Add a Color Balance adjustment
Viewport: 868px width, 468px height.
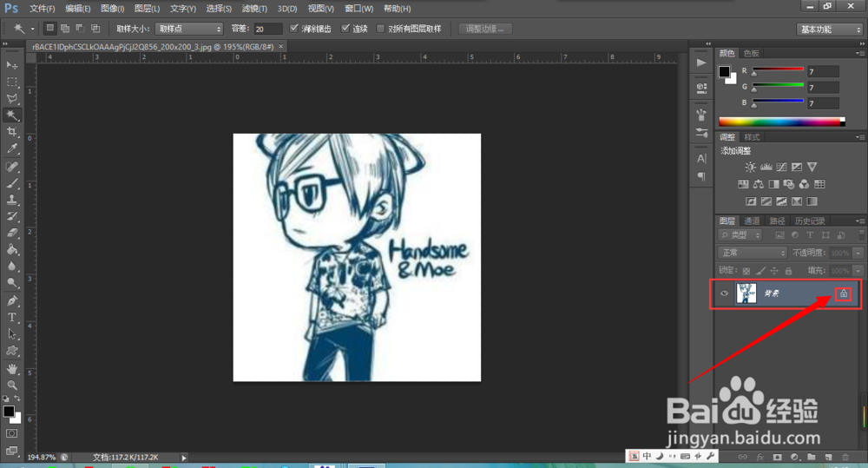[x=759, y=184]
